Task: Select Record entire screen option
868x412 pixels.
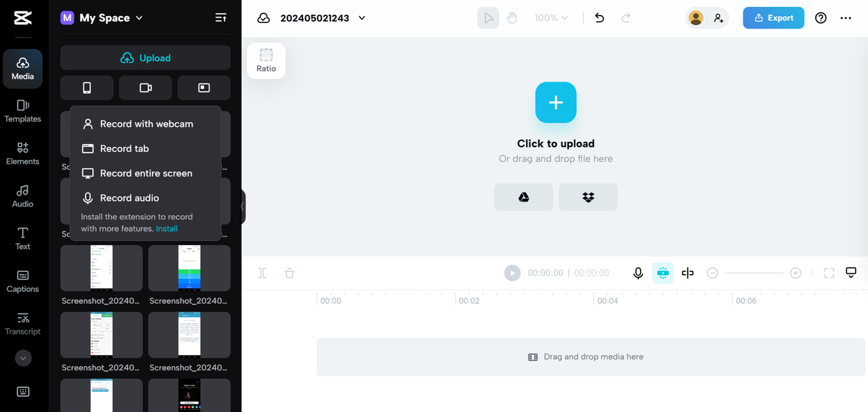Action: tap(146, 173)
